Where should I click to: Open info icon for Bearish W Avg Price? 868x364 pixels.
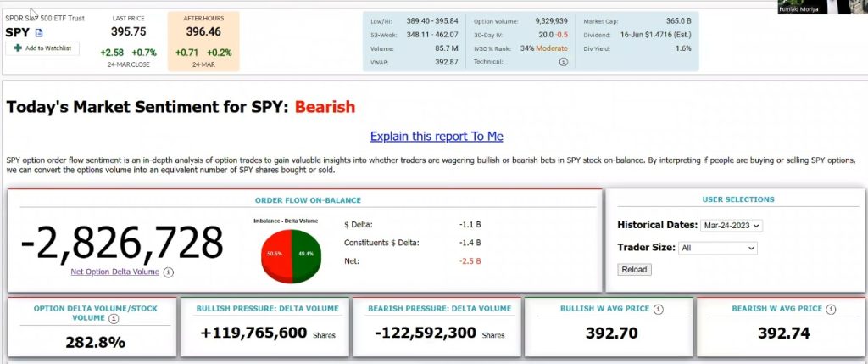point(831,309)
